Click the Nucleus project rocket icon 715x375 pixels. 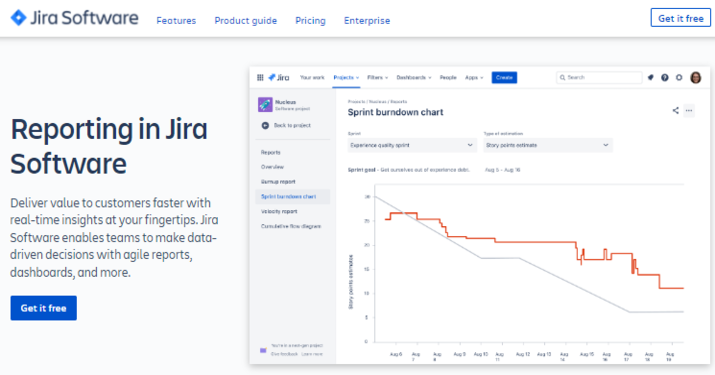point(265,104)
